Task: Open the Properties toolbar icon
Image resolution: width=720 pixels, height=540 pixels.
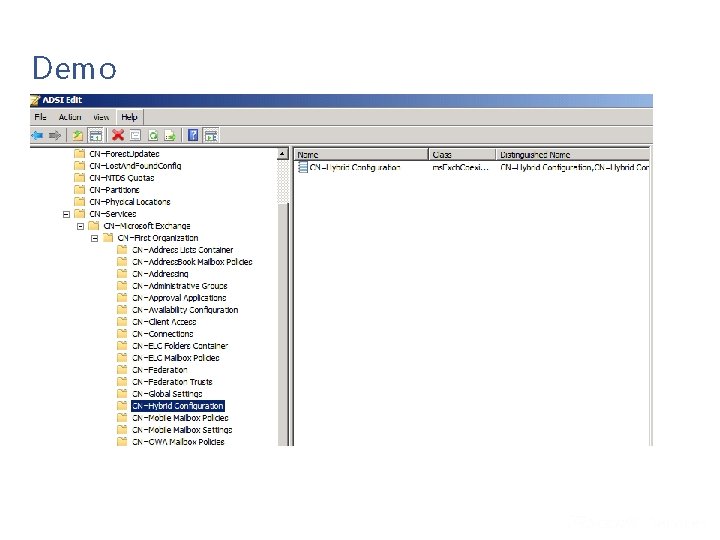Action: 135,135
